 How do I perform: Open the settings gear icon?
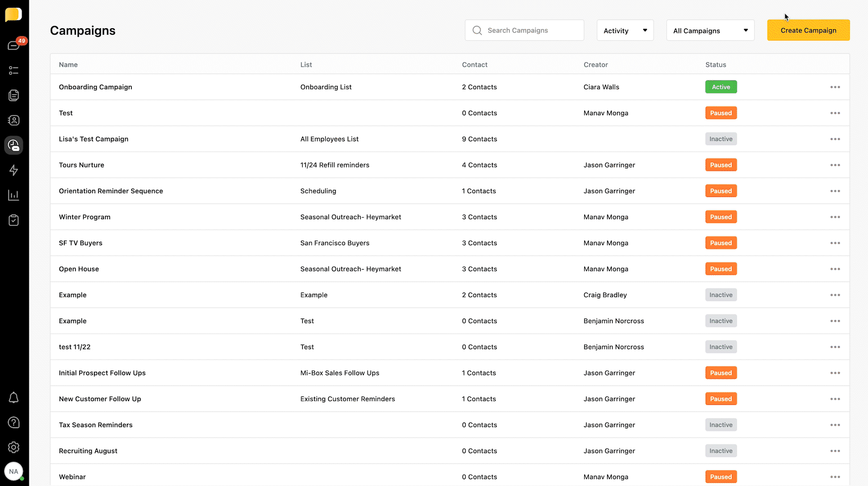[x=13, y=447]
